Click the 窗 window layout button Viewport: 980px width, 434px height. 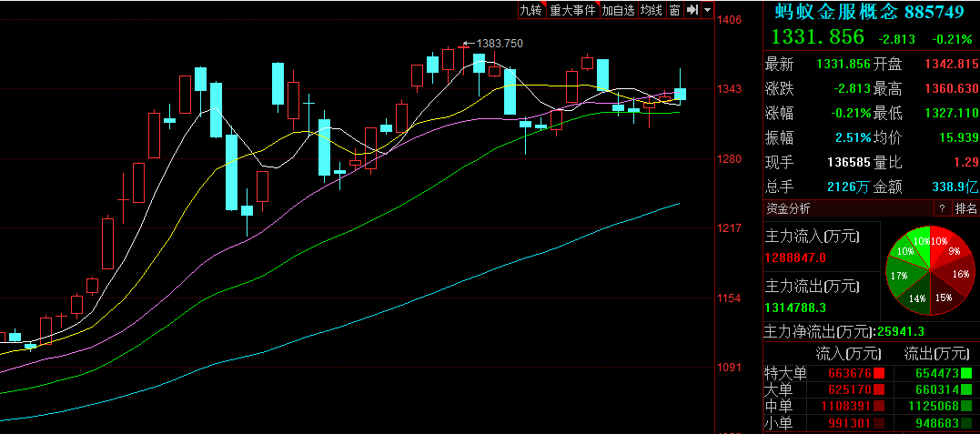click(x=674, y=10)
